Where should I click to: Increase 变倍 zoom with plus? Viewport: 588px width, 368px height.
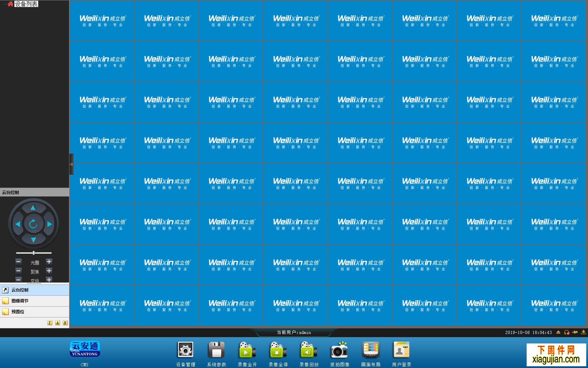[x=49, y=280]
